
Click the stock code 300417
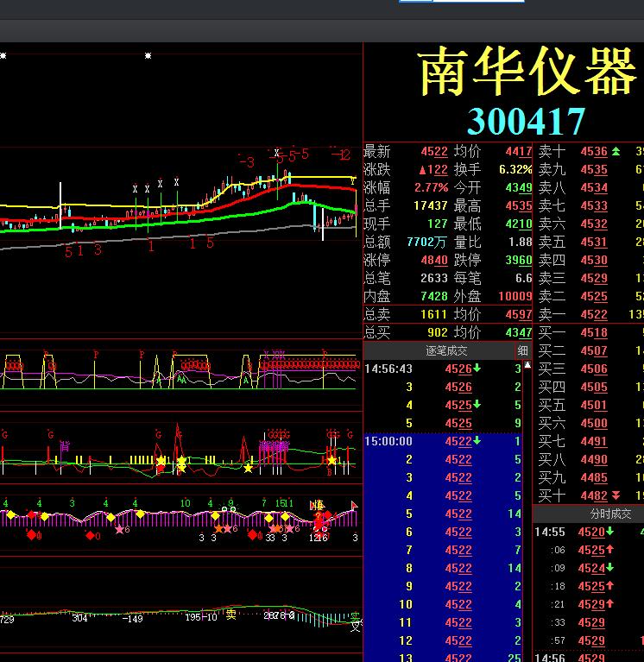pos(527,121)
